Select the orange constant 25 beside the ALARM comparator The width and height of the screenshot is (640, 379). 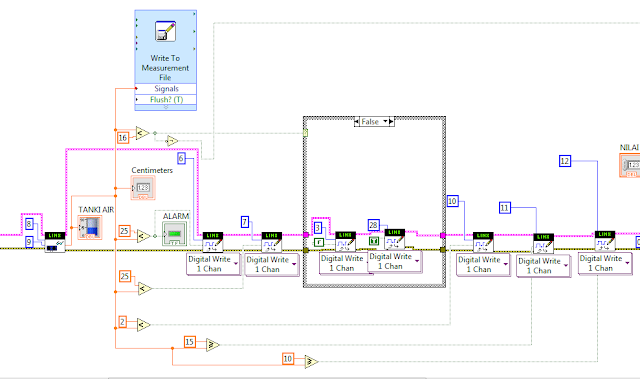point(124,231)
